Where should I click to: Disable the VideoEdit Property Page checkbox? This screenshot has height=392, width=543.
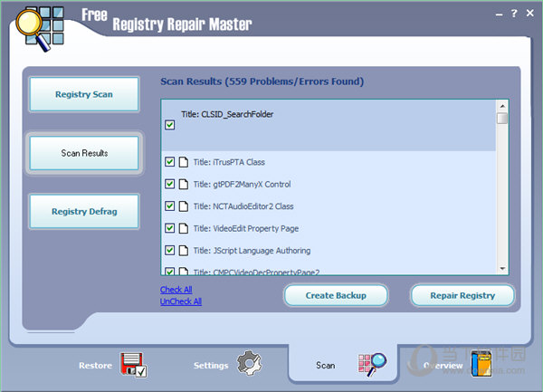point(170,228)
